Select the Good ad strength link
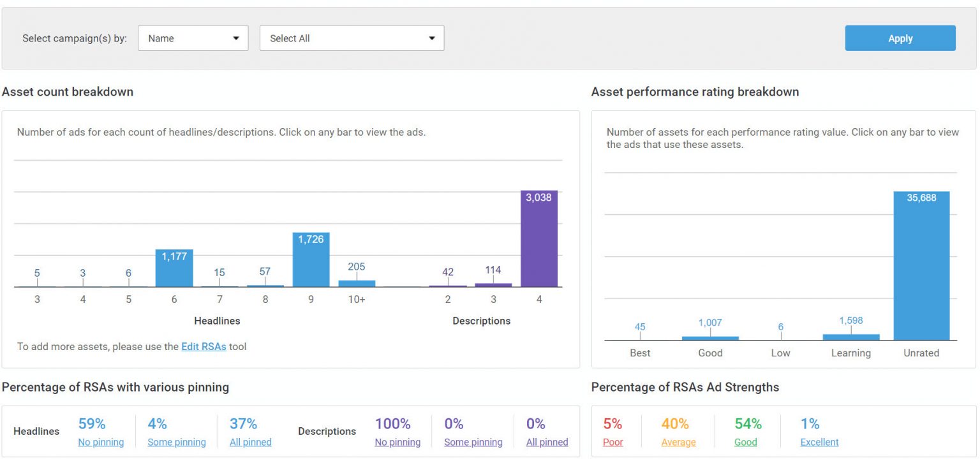Image resolution: width=980 pixels, height=468 pixels. click(745, 442)
